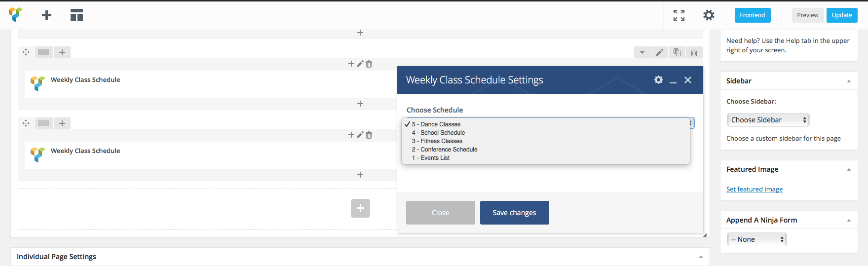Screen dimensions: 868x266
Task: Click the Visual Composer logo icon
Action: tap(16, 15)
